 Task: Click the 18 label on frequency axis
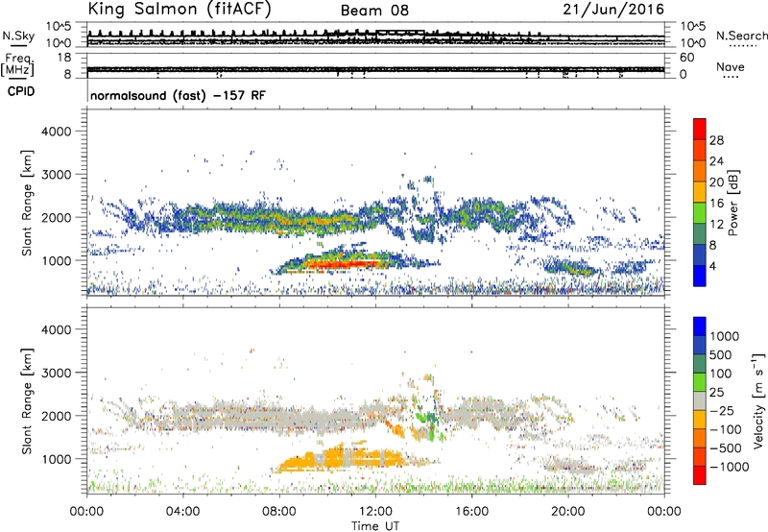click(64, 58)
